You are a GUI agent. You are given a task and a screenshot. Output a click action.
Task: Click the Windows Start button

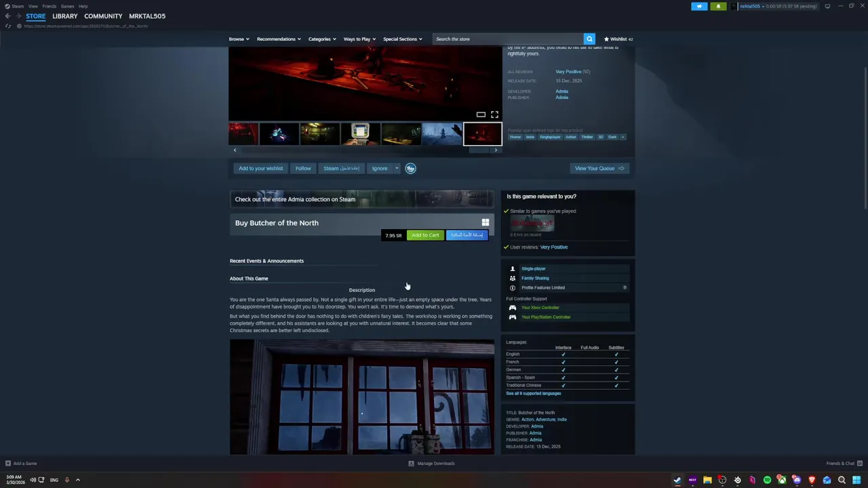[856, 480]
